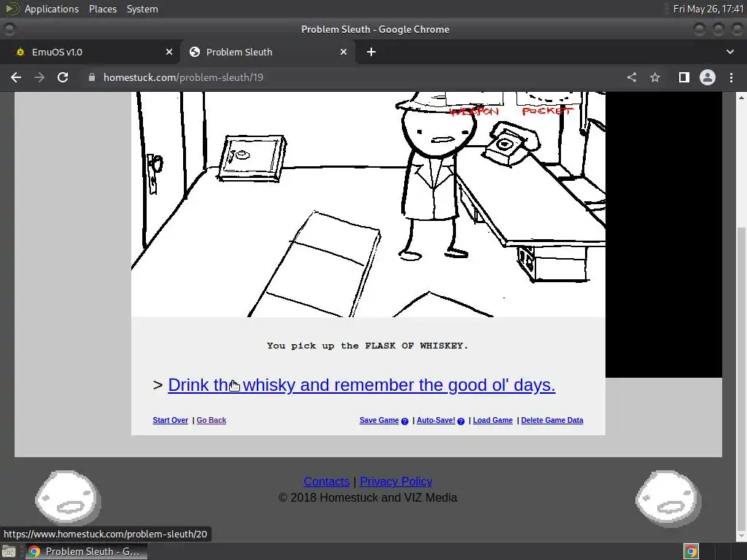Click the browser forward arrow
This screenshot has height=560, width=747.
(x=39, y=77)
